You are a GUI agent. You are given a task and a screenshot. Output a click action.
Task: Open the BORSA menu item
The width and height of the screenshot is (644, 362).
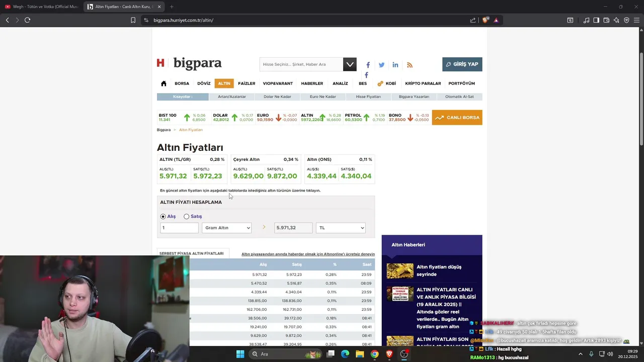pos(182,83)
